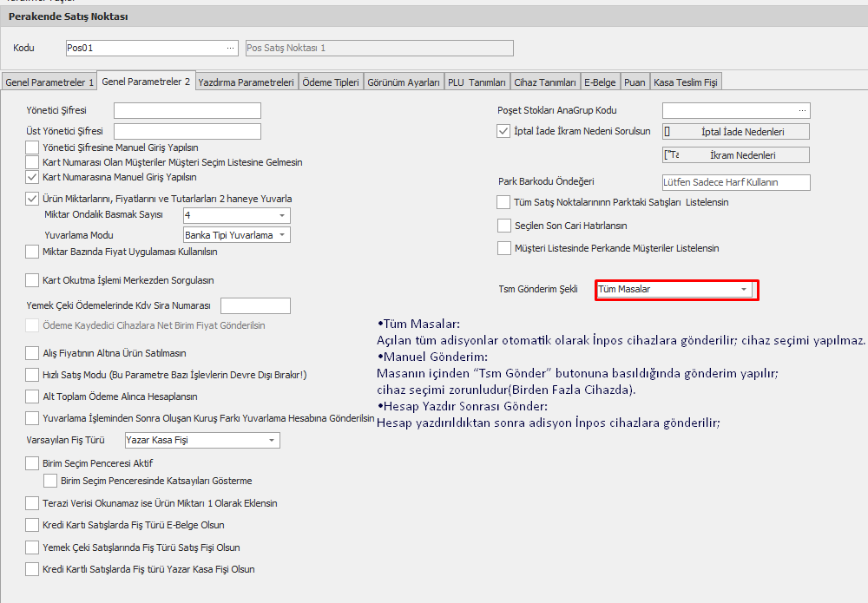Open the İptal İade Nedenleri button
Screen dimensions: 868x603
[735, 132]
